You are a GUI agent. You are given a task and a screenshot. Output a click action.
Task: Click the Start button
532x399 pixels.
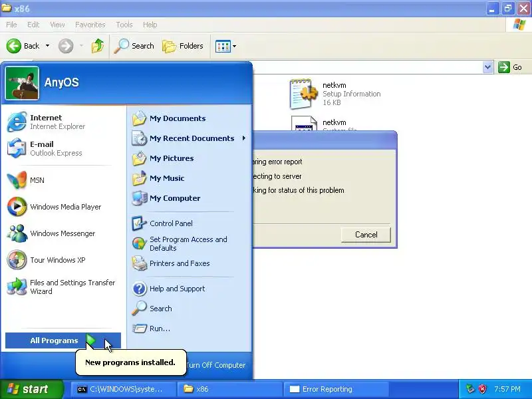[x=31, y=389]
